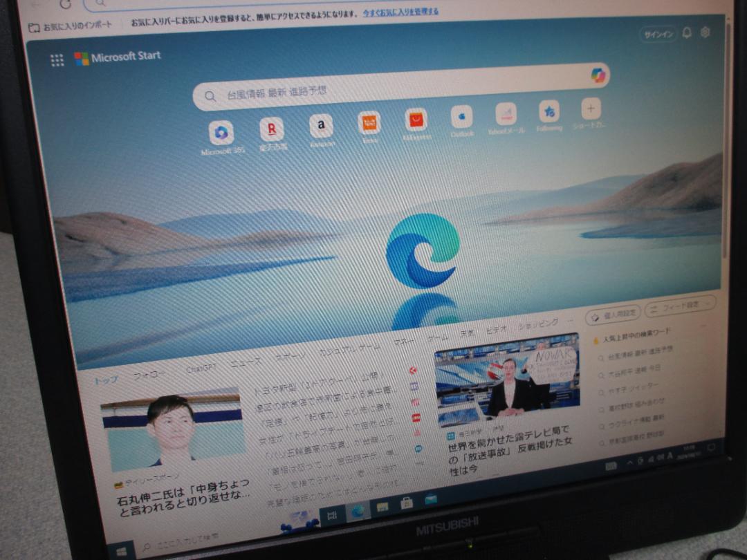
Task: Select the トップ feed tab
Action: (105, 380)
